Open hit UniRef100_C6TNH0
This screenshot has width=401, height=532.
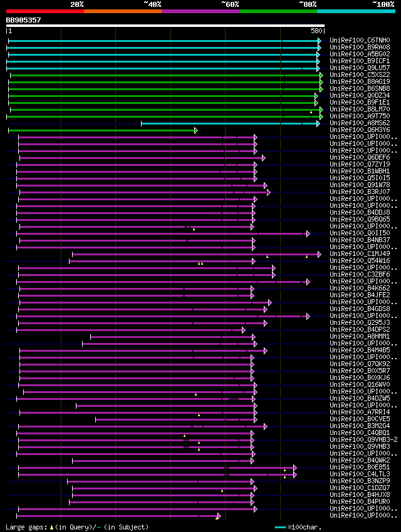(360, 41)
